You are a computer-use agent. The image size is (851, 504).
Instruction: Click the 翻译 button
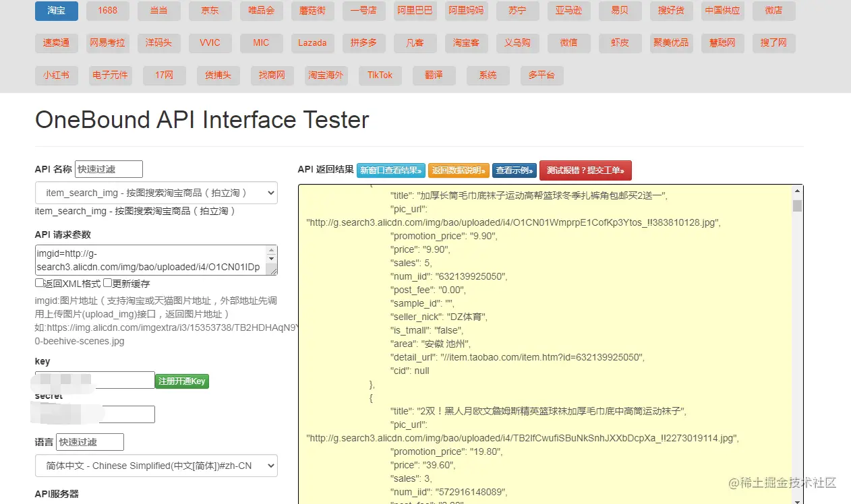[434, 75]
